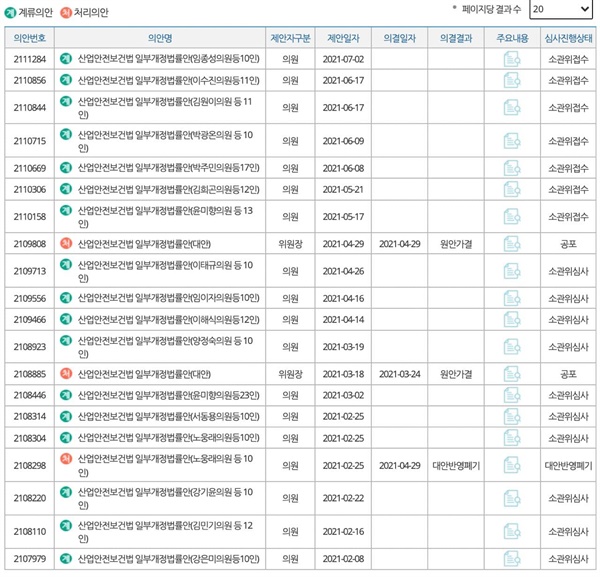Click the 심사진행상태 column header
This screenshot has width=600, height=577.
[x=568, y=38]
